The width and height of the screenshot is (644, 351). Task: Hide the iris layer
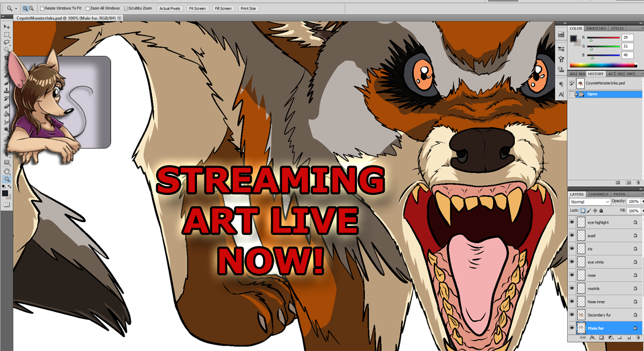point(572,248)
